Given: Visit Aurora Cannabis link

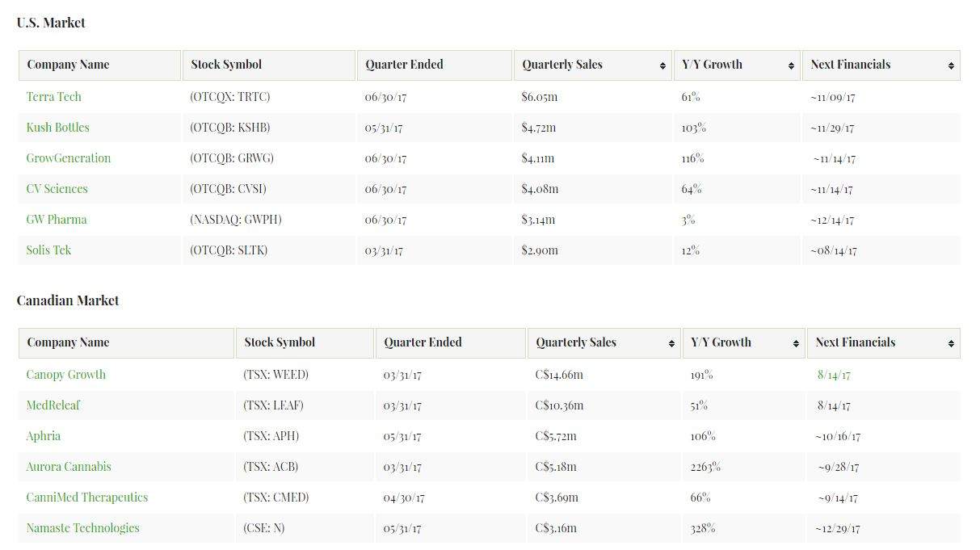Looking at the screenshot, I should tap(69, 467).
